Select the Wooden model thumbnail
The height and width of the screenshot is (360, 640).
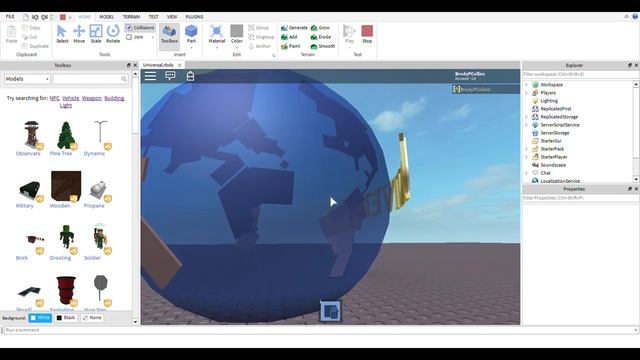[66, 186]
